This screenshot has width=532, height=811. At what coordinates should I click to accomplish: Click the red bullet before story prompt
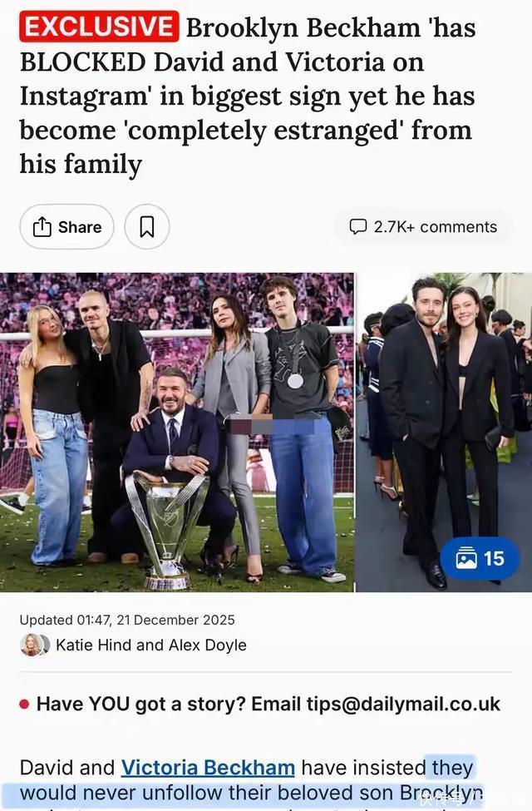24,704
